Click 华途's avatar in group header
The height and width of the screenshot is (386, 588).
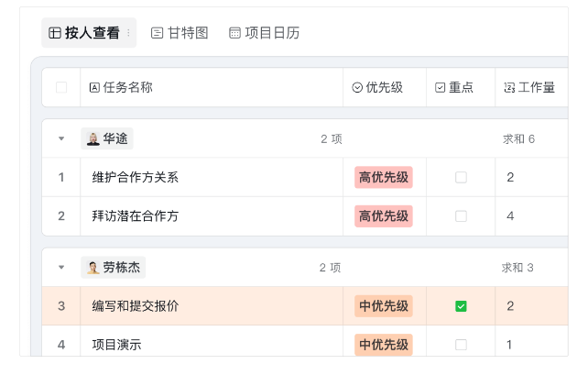pos(93,138)
